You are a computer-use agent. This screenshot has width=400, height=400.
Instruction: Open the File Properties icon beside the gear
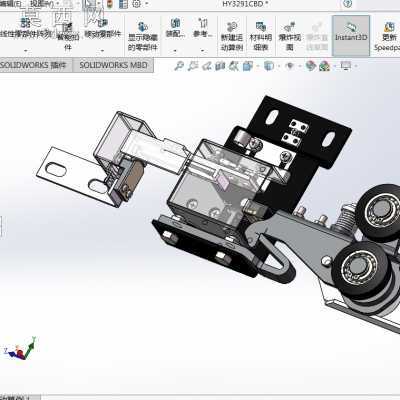123,4
